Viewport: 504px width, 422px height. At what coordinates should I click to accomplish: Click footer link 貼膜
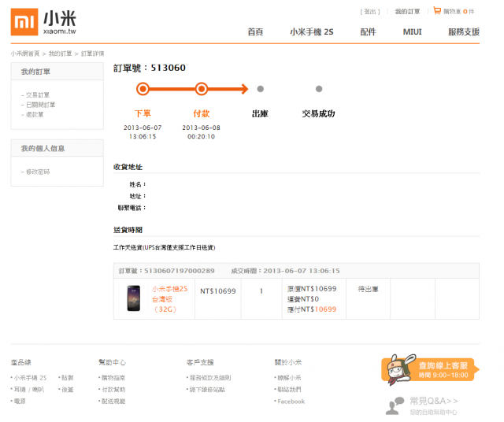(x=68, y=378)
